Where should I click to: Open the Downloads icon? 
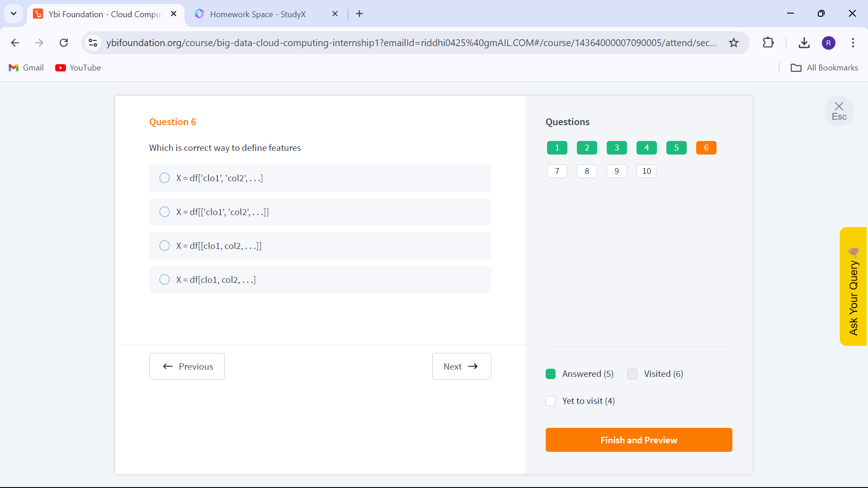(x=804, y=42)
